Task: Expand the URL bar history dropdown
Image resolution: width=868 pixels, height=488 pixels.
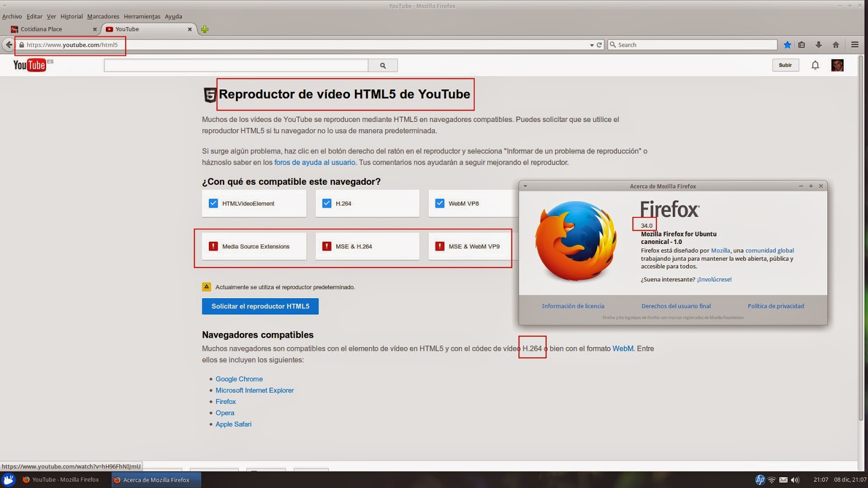Action: [x=591, y=45]
